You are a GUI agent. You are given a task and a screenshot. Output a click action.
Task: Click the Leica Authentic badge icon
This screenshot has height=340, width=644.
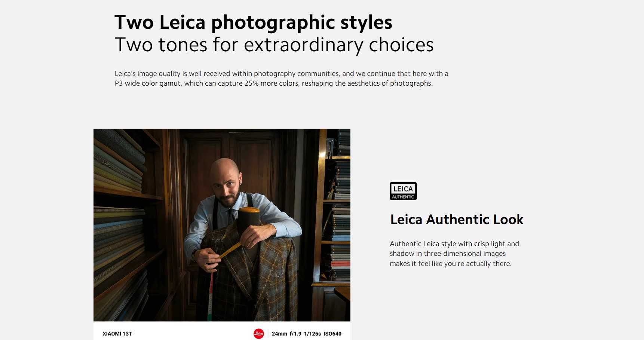point(403,191)
